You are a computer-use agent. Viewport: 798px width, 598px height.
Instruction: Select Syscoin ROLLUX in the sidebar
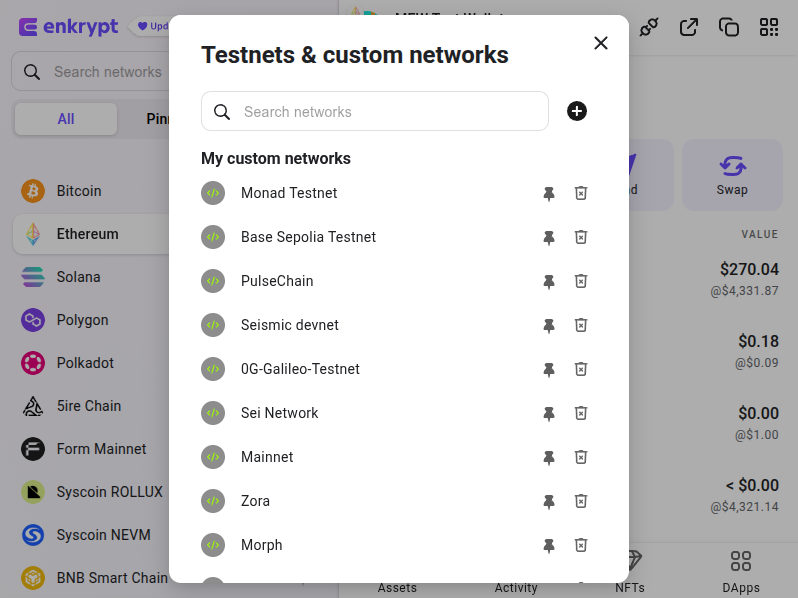pyautogui.click(x=92, y=492)
